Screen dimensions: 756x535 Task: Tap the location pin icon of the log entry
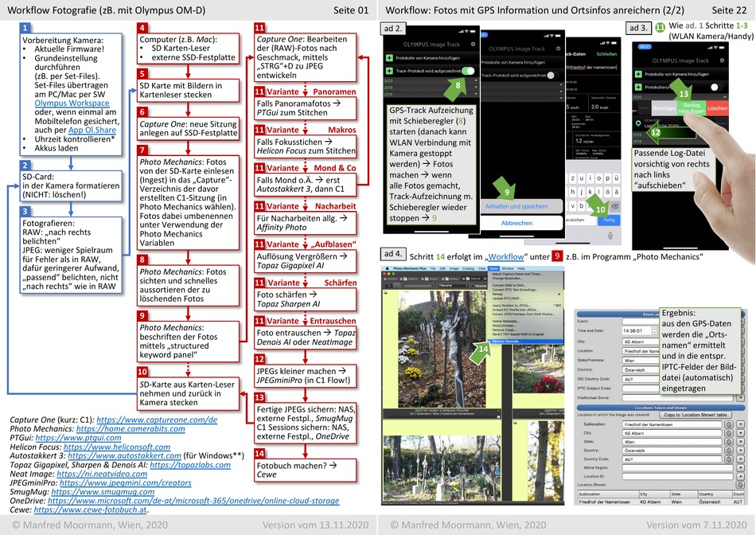click(638, 123)
